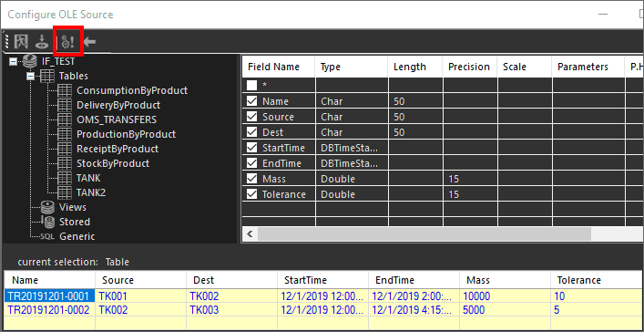Uncheck the Mass field checkbox
The height and width of the screenshot is (332, 644).
click(x=251, y=179)
